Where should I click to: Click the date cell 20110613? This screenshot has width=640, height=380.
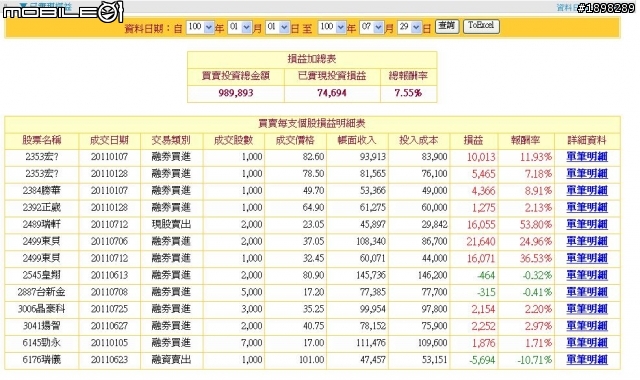[109, 275]
